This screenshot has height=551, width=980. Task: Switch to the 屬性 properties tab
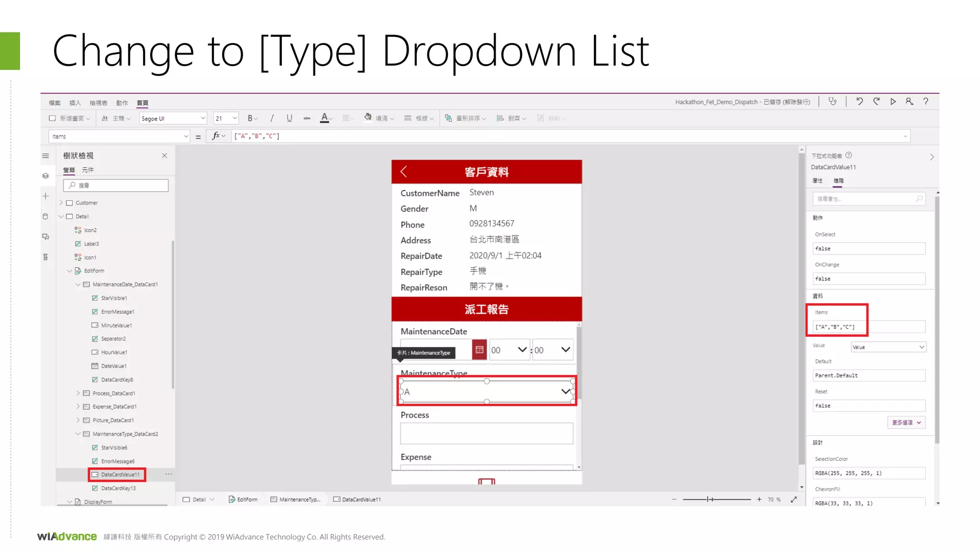[817, 181]
